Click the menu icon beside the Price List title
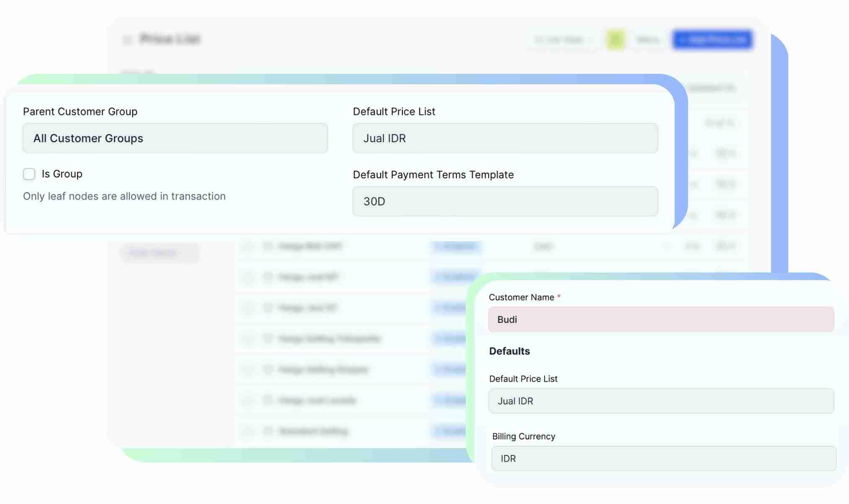This screenshot has height=504, width=849. coord(127,39)
